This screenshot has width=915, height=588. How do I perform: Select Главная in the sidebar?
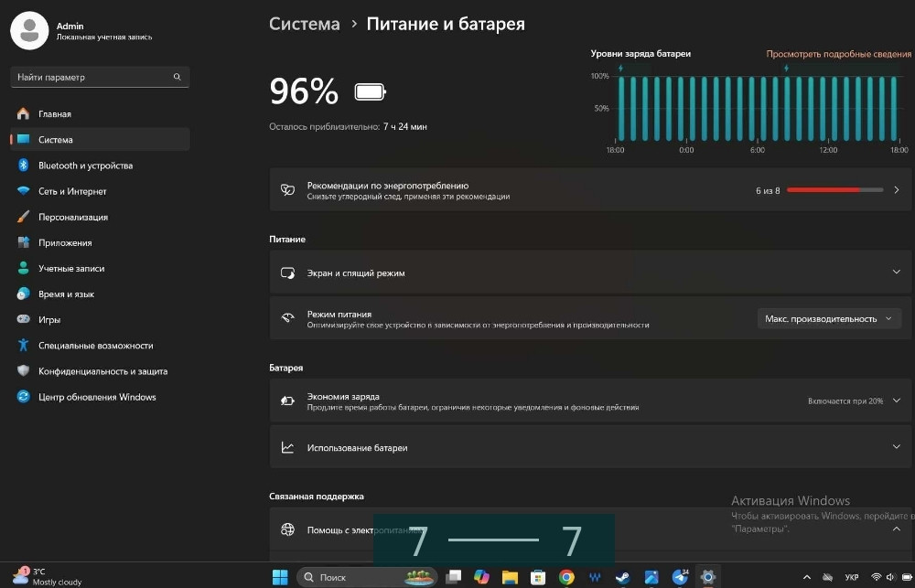(x=69, y=114)
